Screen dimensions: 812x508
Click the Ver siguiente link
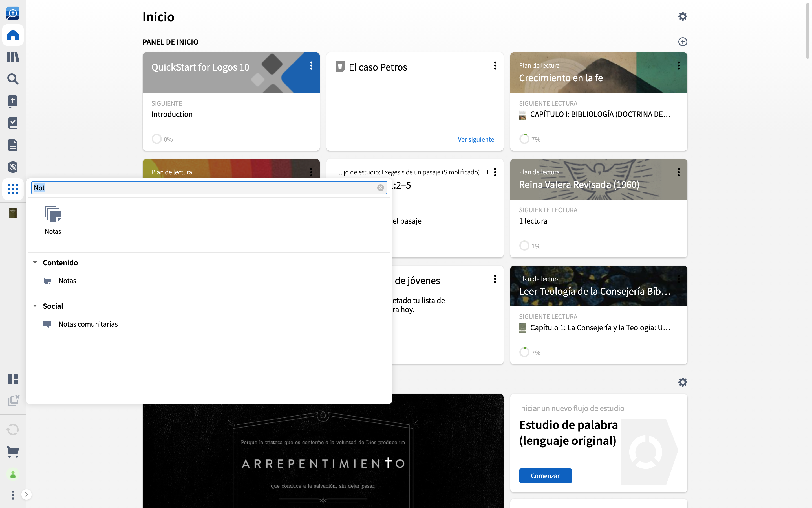(476, 139)
